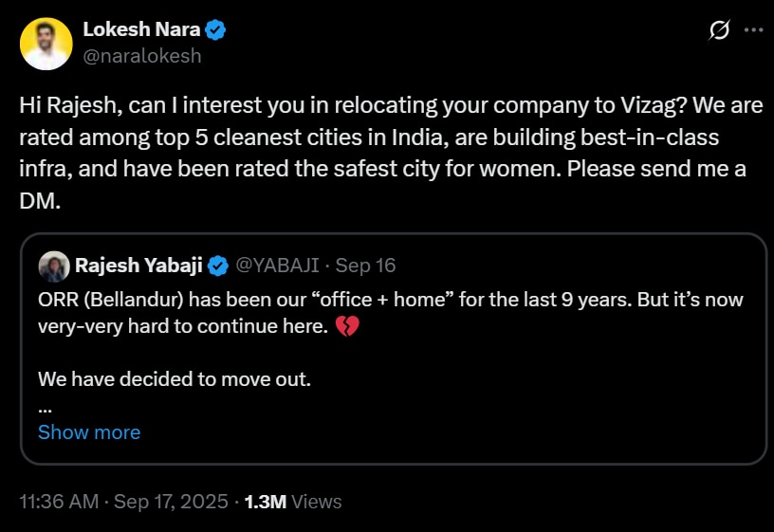Image resolution: width=774 pixels, height=532 pixels.
Task: Open the @YABAJI handle in quoted post
Action: pos(277,266)
